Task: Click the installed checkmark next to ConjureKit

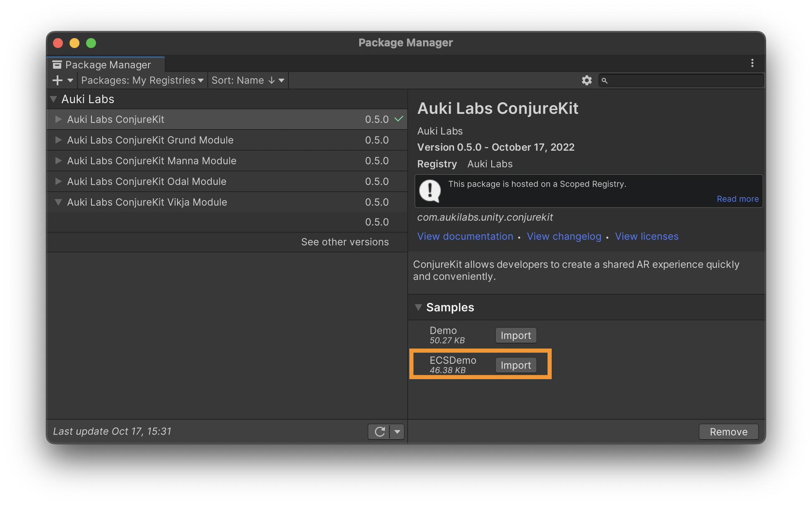Action: point(399,119)
